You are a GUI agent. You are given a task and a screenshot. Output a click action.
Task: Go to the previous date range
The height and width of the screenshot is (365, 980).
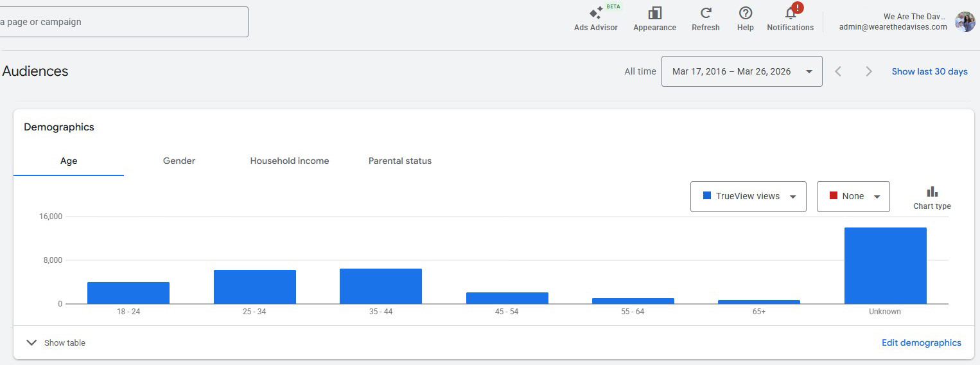pyautogui.click(x=838, y=71)
